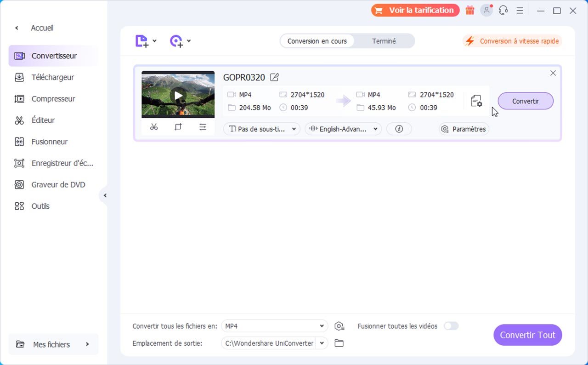
Task: Click the add file icon
Action: coord(141,41)
